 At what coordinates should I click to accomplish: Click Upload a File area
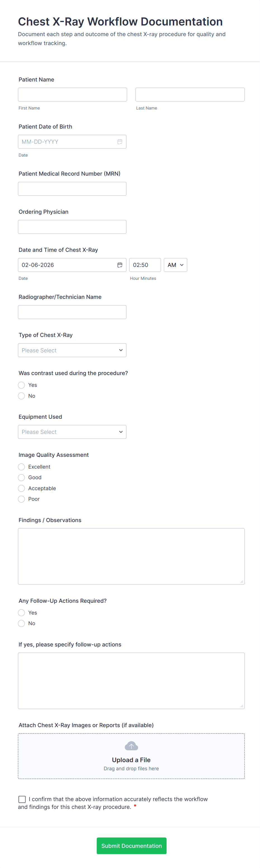tap(131, 760)
